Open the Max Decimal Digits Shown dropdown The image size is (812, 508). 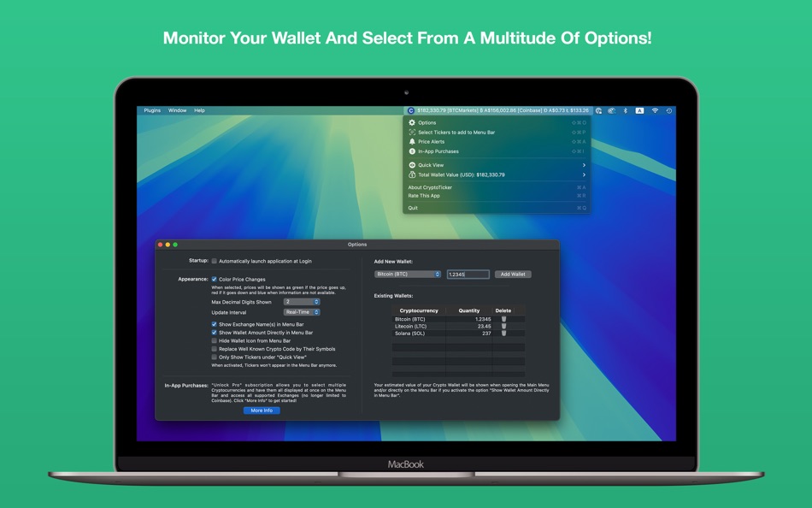click(x=302, y=302)
